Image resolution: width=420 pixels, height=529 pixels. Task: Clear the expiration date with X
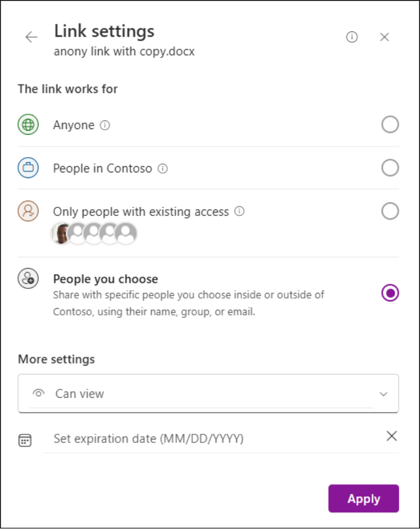[x=391, y=435]
